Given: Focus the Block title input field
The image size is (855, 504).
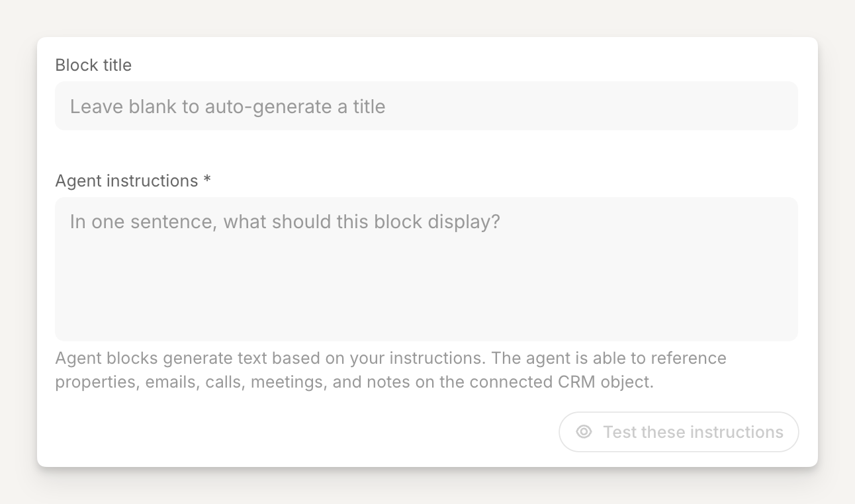Looking at the screenshot, I should pyautogui.click(x=426, y=106).
